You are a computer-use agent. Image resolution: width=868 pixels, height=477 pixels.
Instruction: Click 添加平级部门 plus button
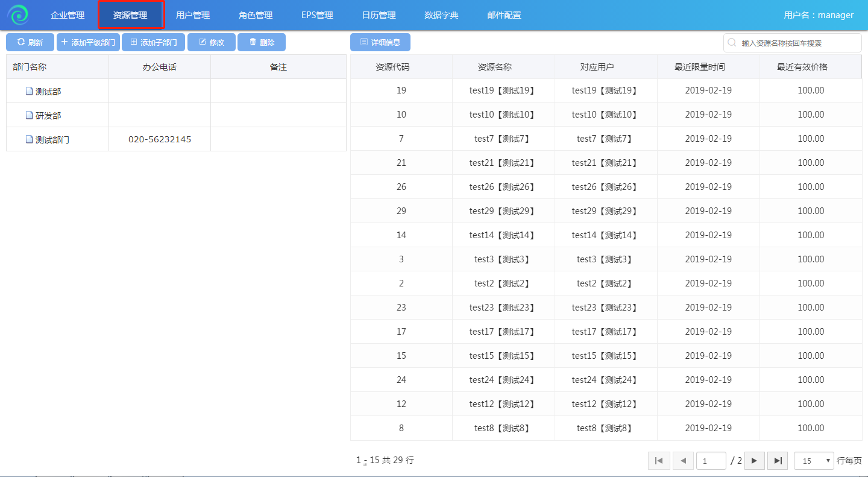point(88,42)
